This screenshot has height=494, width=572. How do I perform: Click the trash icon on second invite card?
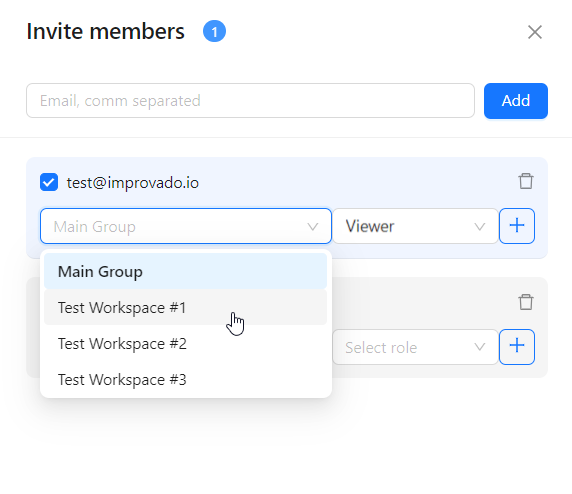coord(526,302)
